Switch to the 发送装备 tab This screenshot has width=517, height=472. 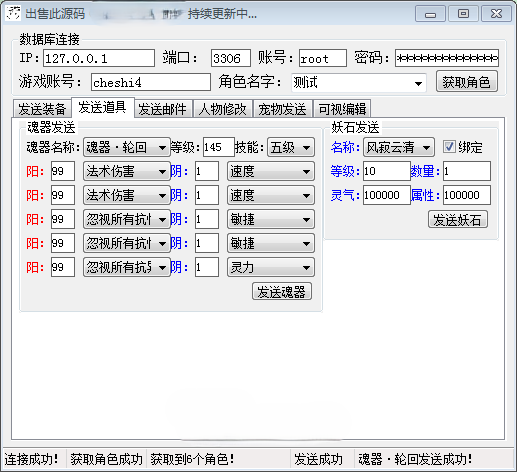[42, 109]
